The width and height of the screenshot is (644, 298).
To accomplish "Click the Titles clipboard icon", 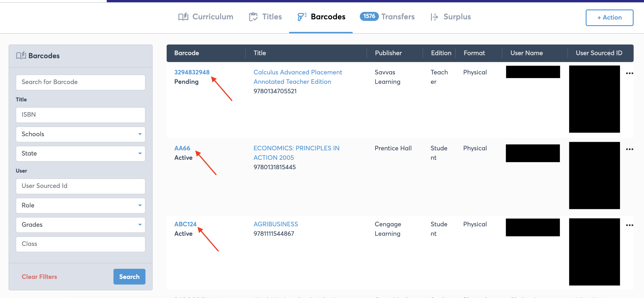I will point(253,17).
